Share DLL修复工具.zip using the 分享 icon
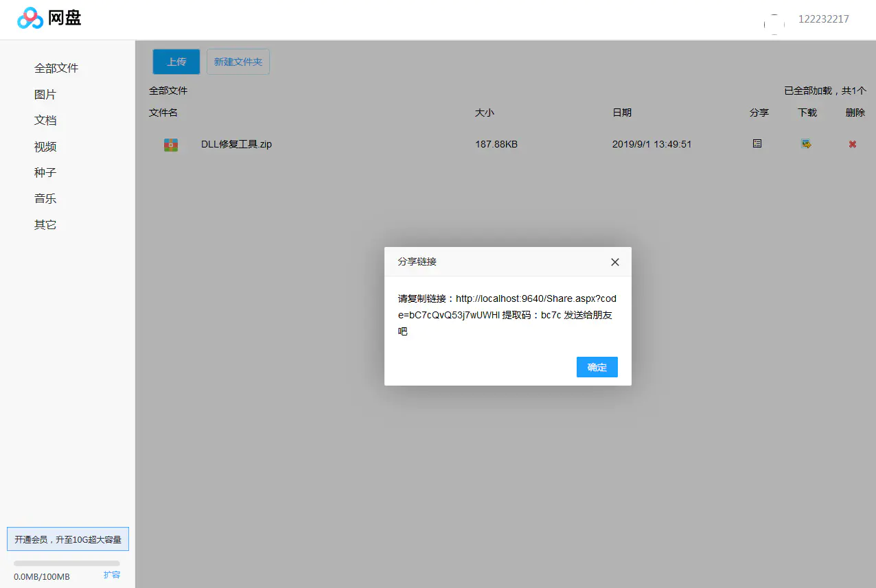 coord(757,143)
